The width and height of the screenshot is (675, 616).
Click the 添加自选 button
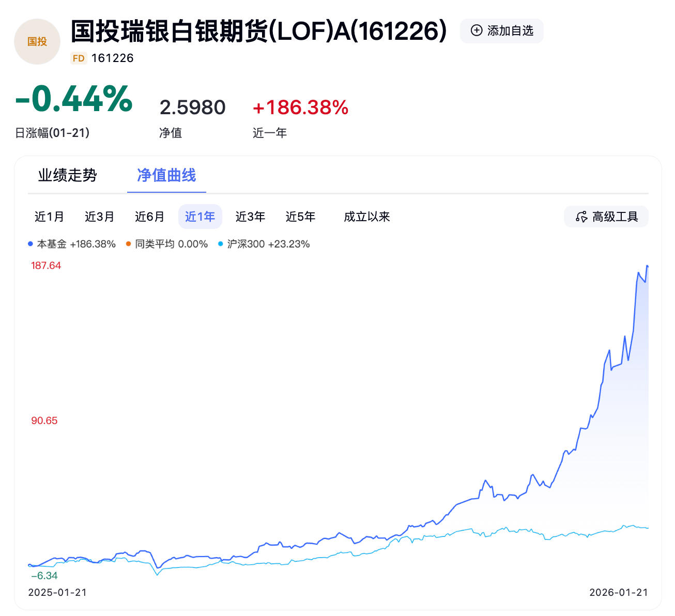point(501,30)
